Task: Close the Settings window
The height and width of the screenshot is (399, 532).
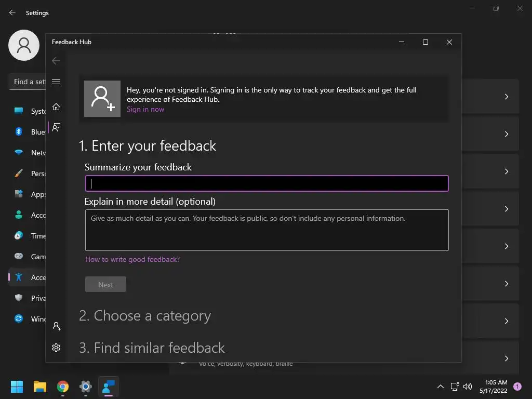Action: [x=520, y=8]
